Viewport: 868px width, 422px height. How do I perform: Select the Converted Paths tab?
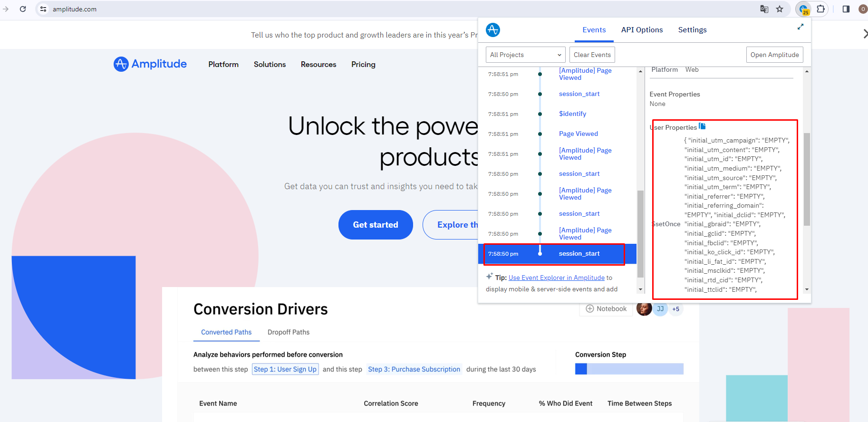[x=226, y=332]
